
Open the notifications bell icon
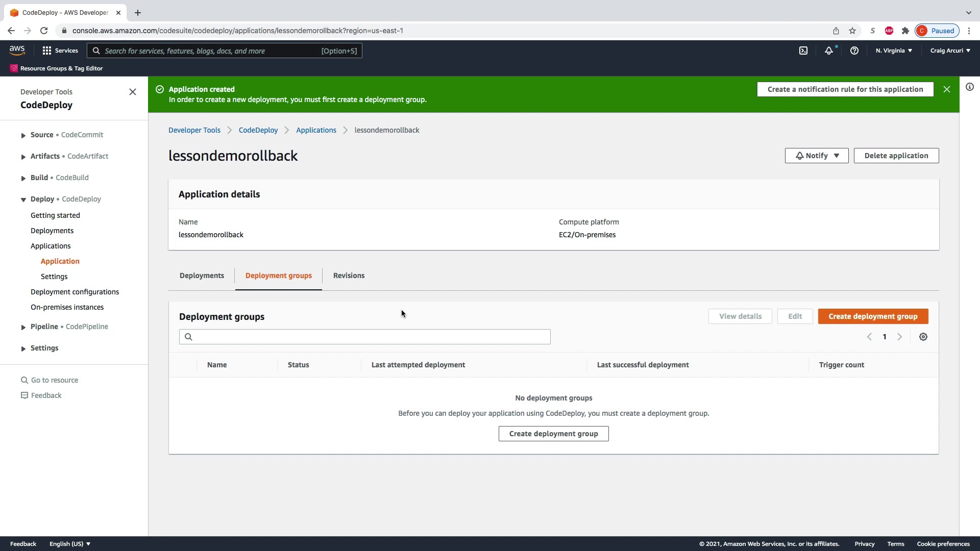(x=829, y=51)
